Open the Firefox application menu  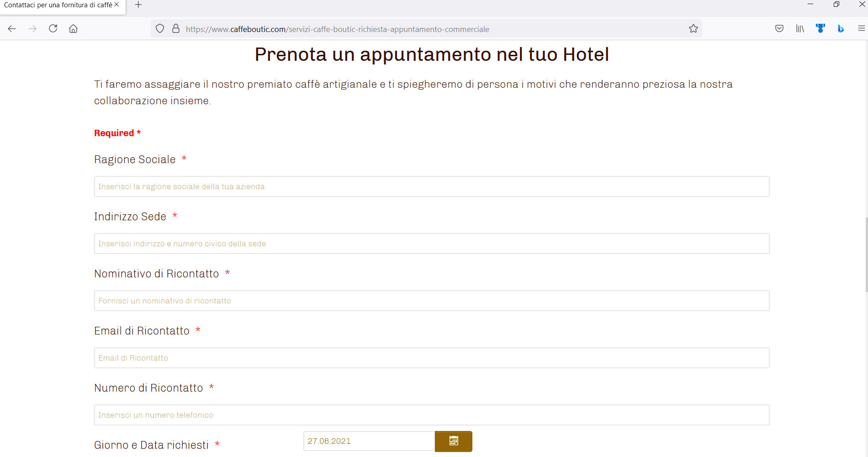coord(861,29)
